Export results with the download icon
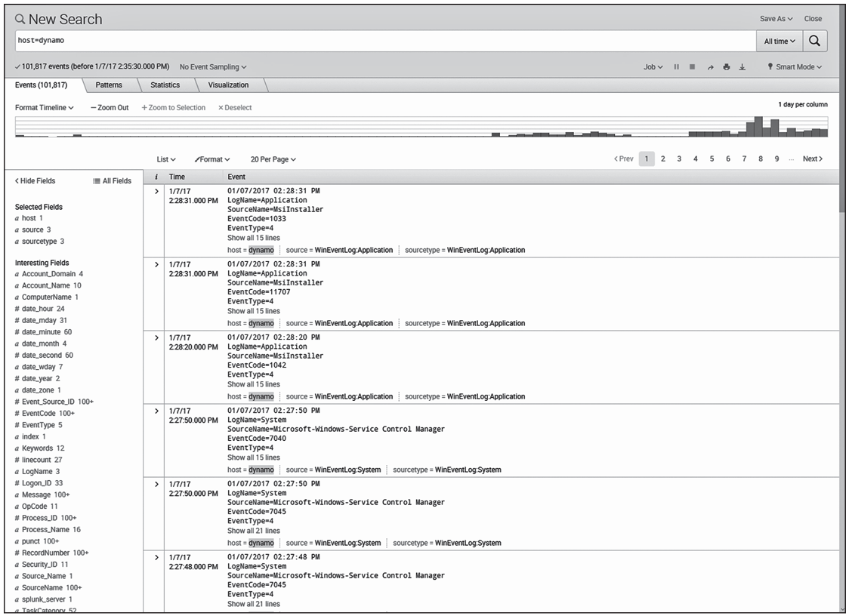Image resolution: width=849 pixels, height=616 pixels. 742,67
